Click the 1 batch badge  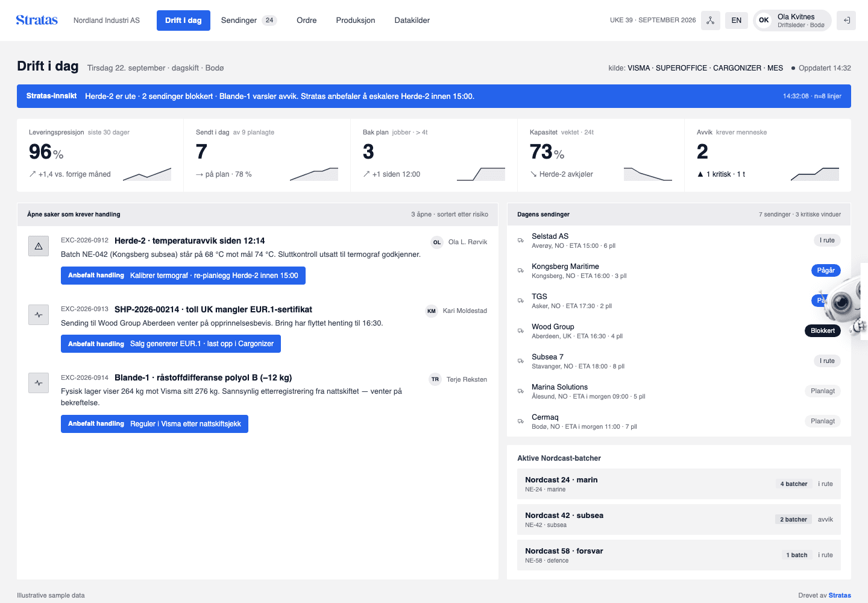pyautogui.click(x=796, y=555)
